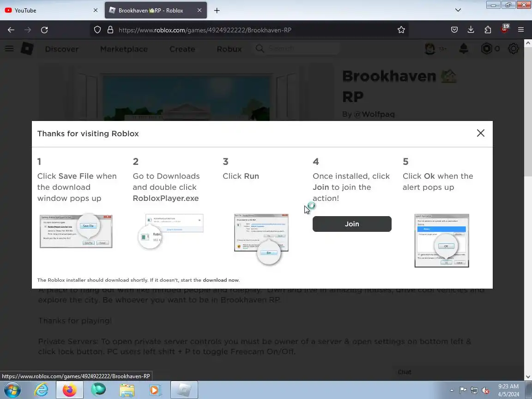Click the RobloxPlayer.exe download illustration

pos(171,231)
